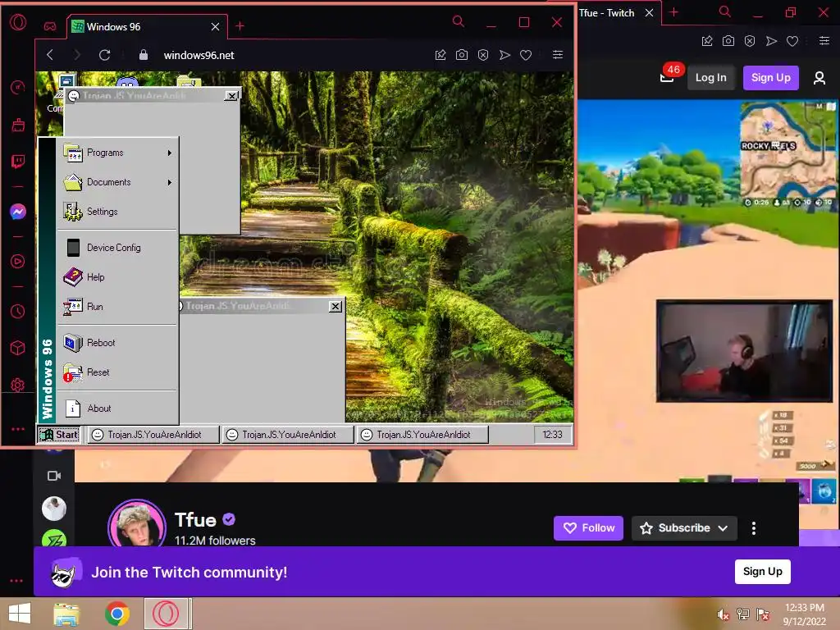Open Twitch panel in Opera sidebar
Image resolution: width=840 pixels, height=630 pixels.
tap(18, 162)
